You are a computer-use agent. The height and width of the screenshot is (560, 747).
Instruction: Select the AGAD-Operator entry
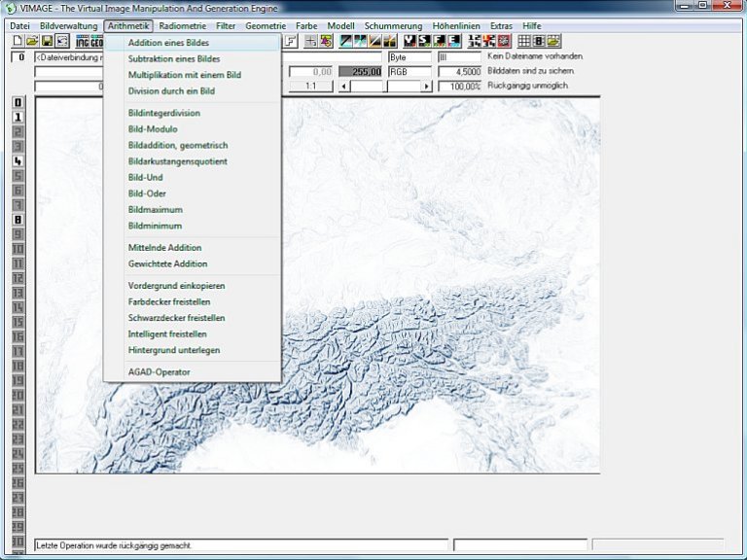[159, 371]
